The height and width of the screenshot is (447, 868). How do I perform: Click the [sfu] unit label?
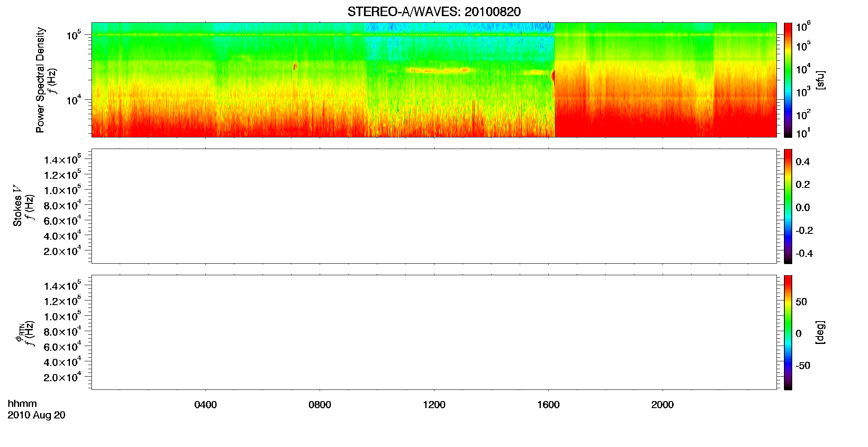(820, 80)
